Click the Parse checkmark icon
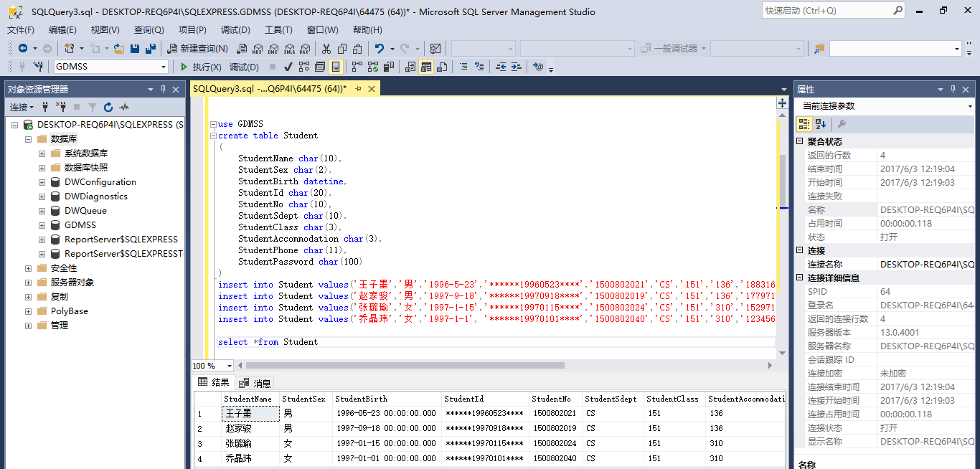 [x=288, y=67]
